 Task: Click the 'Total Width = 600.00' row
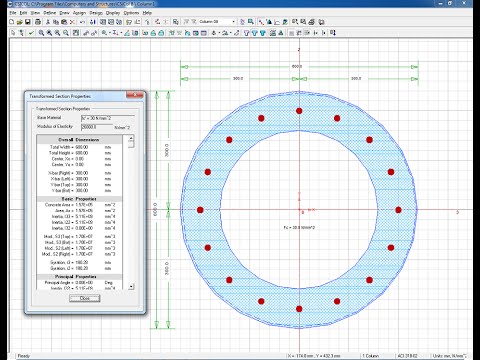(x=79, y=147)
